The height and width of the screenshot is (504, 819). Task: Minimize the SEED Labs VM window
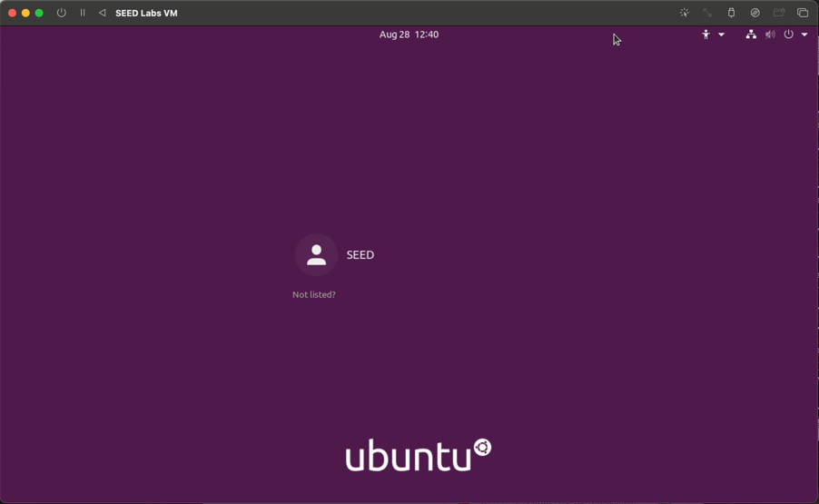[25, 13]
